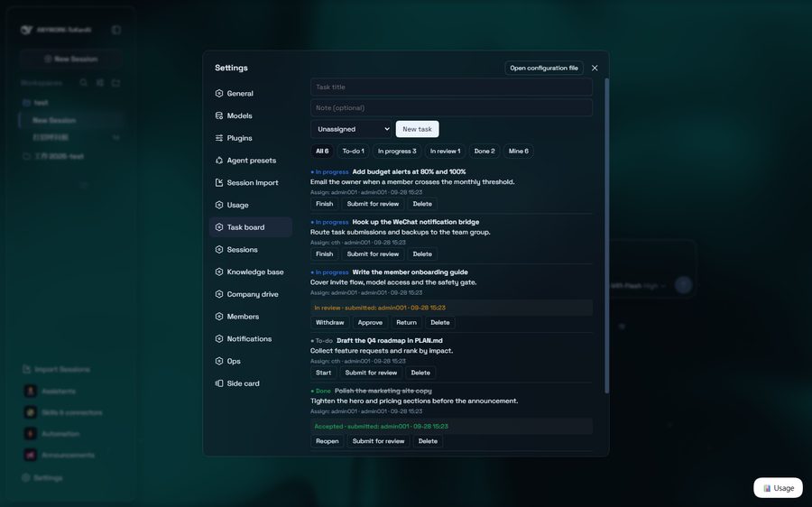Open the Members settings section

[x=251, y=316]
